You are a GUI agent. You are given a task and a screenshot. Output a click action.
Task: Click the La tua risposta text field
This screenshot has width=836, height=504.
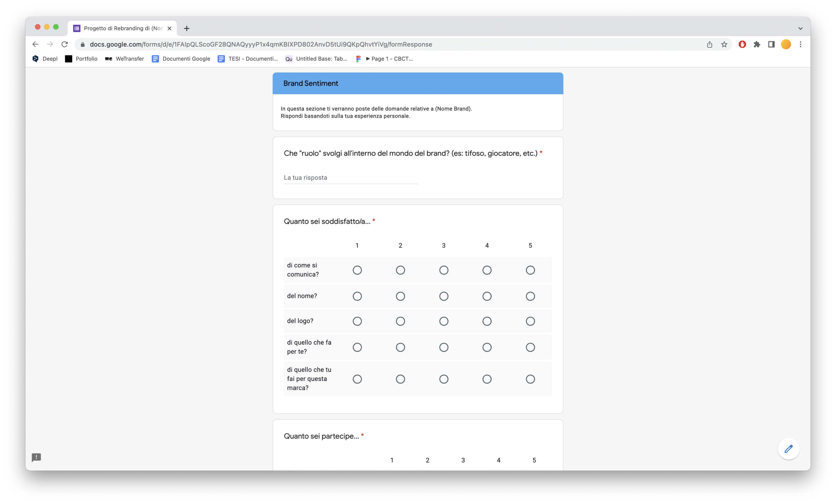[x=350, y=178]
